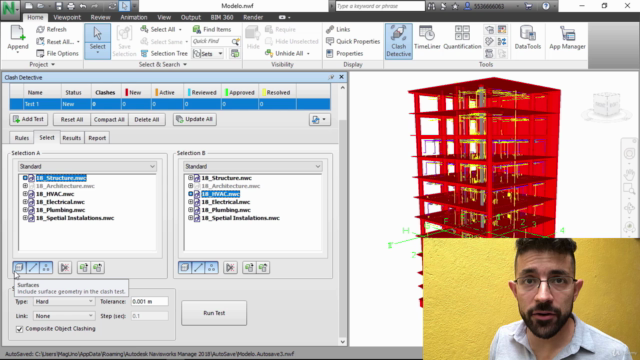Toggle Lines geometry in Selection B
Image resolution: width=640 pixels, height=360 pixels.
pos(198,268)
